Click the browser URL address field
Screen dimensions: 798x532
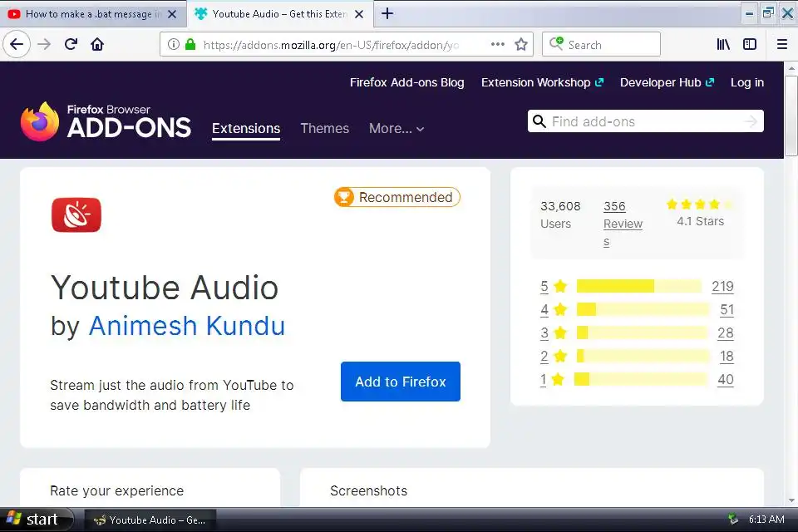click(x=331, y=45)
